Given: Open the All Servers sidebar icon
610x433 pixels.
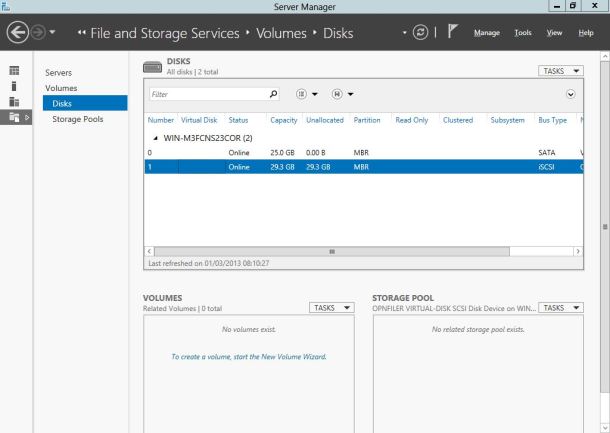Looking at the screenshot, I should (14, 102).
